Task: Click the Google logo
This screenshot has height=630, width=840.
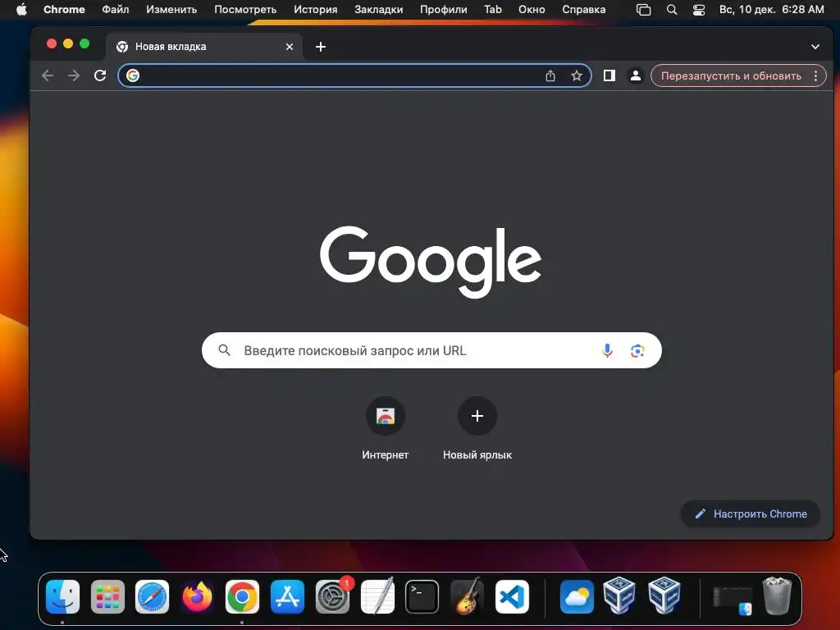Action: (430, 262)
